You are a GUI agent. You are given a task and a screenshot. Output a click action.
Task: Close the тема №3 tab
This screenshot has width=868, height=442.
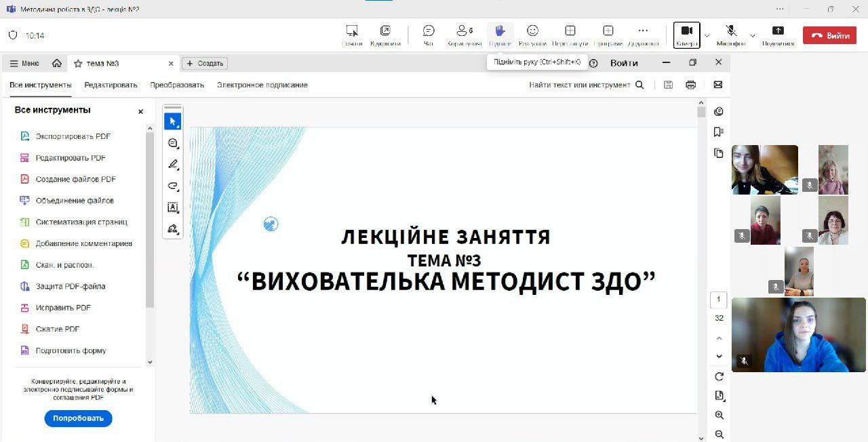tap(171, 63)
